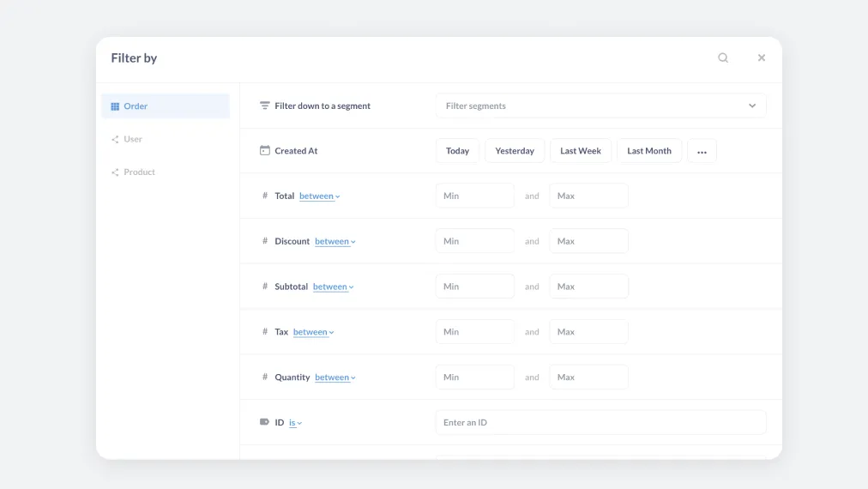This screenshot has height=489, width=868.
Task: Click the Quantity Max input field
Action: click(588, 377)
